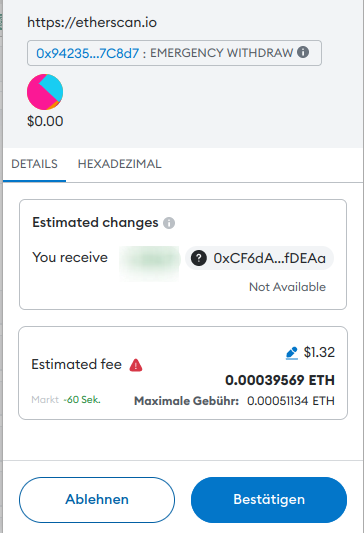
Task: Click the 0.00039569 ETH fee value
Action: pyautogui.click(x=280, y=380)
